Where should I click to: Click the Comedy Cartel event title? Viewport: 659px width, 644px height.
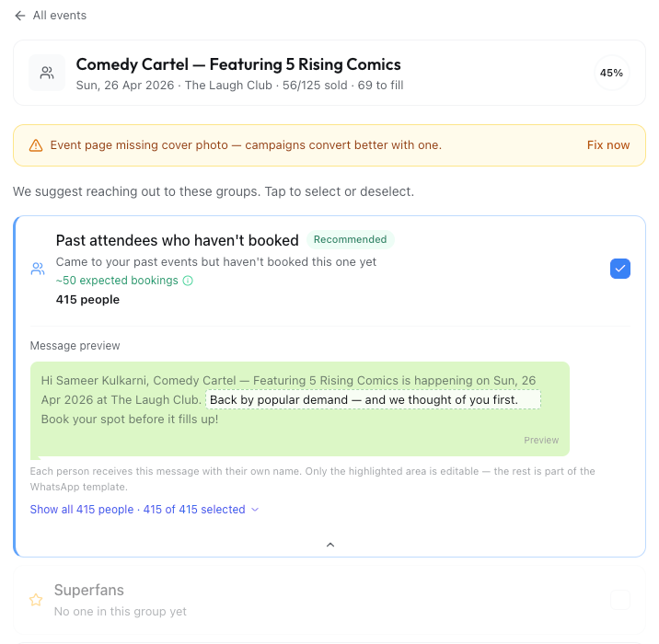(238, 64)
